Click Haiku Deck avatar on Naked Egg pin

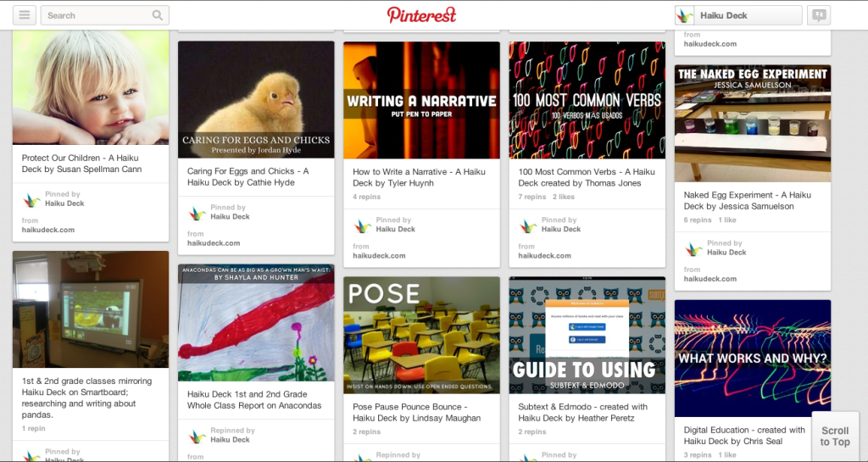(693, 248)
